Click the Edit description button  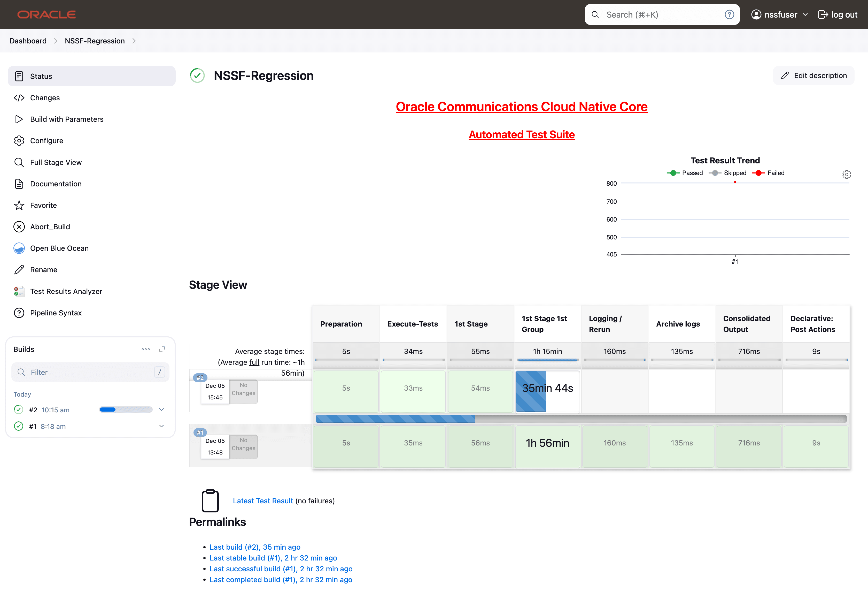pos(813,75)
